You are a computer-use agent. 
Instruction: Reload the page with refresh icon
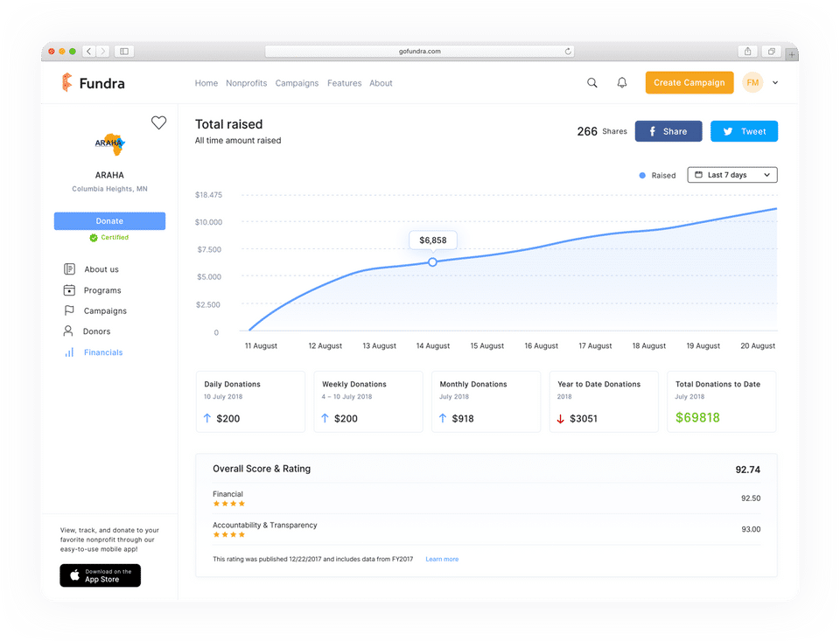568,52
